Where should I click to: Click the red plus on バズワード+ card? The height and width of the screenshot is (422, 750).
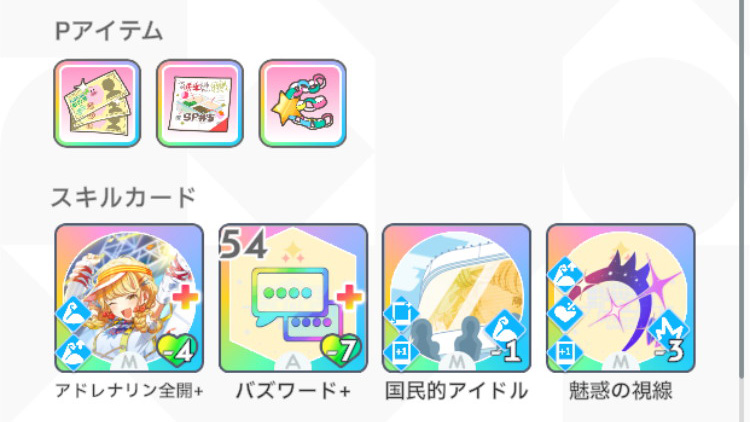349,297
